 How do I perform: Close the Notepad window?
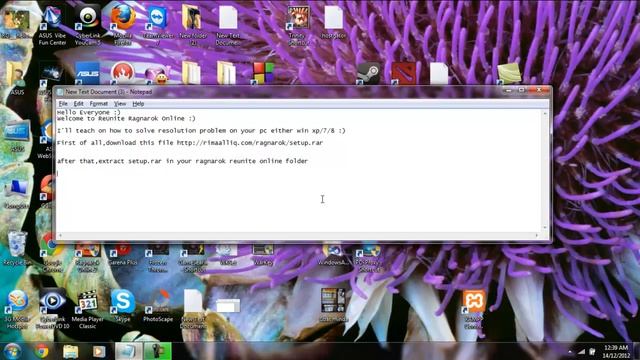click(x=539, y=90)
